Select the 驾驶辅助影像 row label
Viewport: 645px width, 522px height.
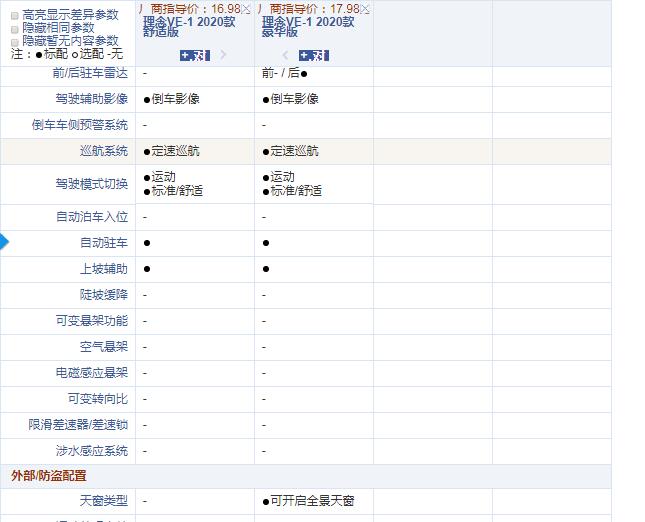[92, 99]
